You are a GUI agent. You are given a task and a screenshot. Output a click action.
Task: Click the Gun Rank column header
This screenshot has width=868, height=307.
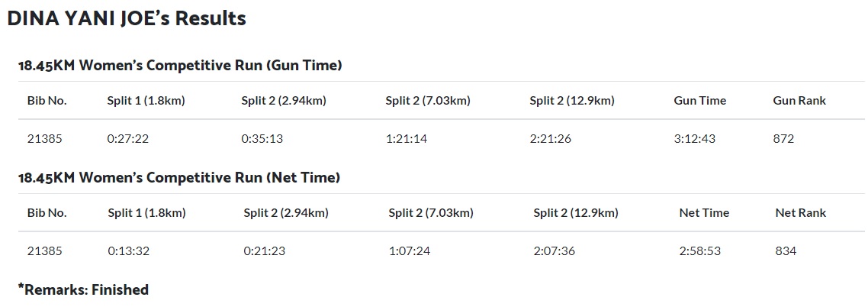pyautogui.click(x=799, y=101)
